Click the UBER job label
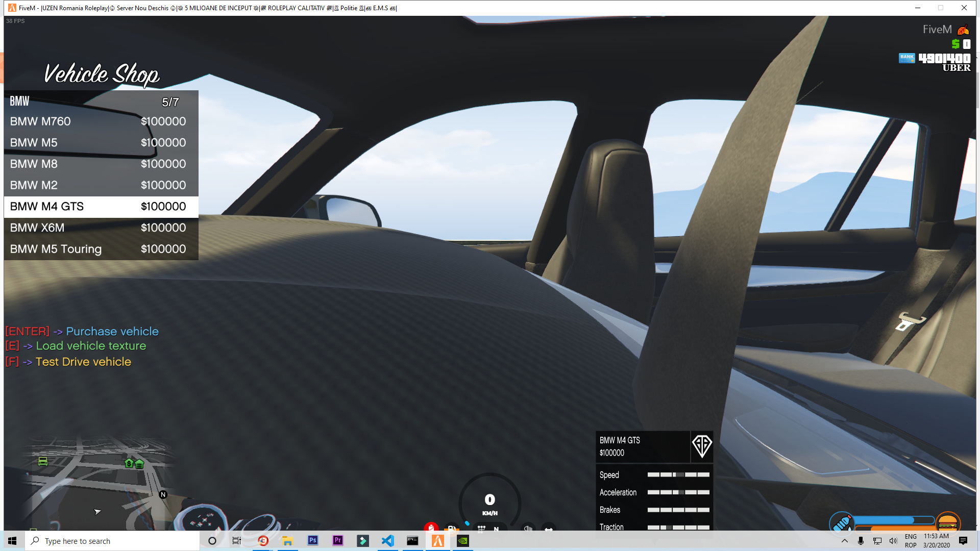The width and height of the screenshot is (980, 551). [957, 68]
